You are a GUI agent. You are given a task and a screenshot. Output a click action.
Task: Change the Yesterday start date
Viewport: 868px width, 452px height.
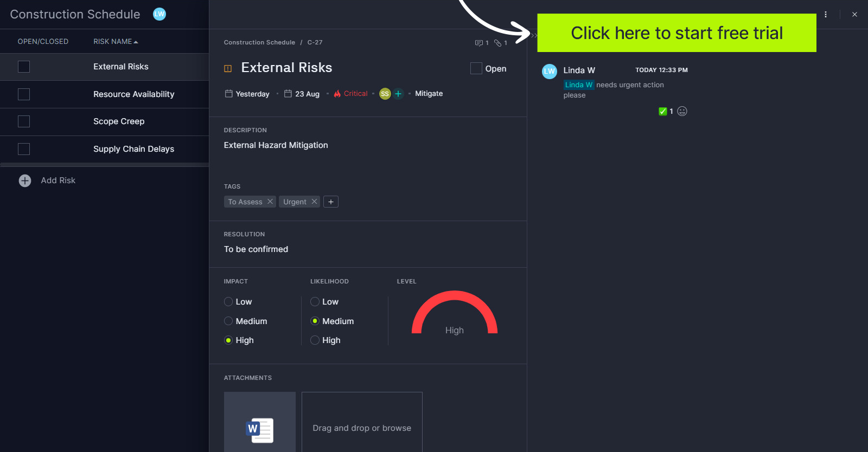pos(252,94)
